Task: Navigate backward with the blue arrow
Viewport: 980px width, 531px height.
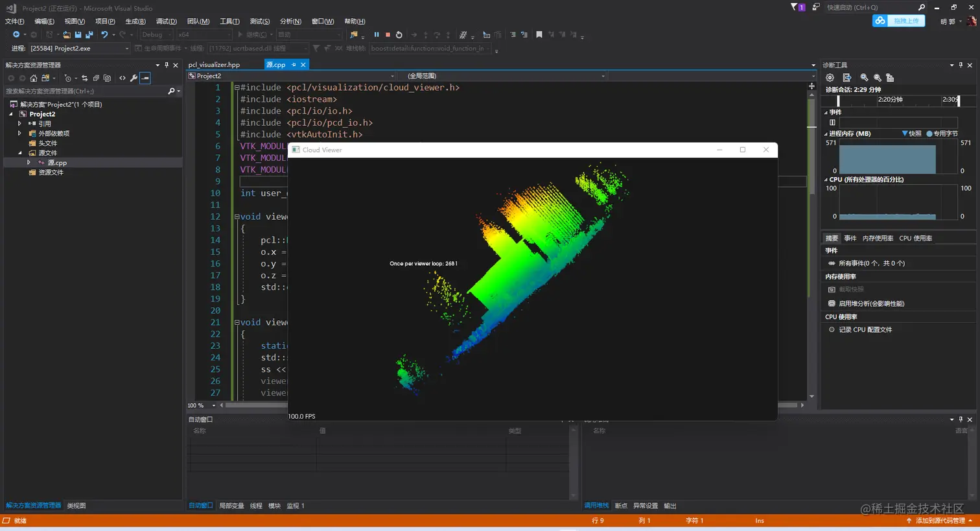Action: (x=16, y=34)
